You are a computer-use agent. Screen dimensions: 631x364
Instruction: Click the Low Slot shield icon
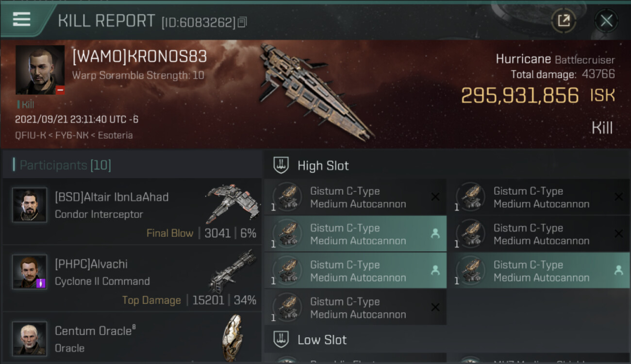point(281,339)
